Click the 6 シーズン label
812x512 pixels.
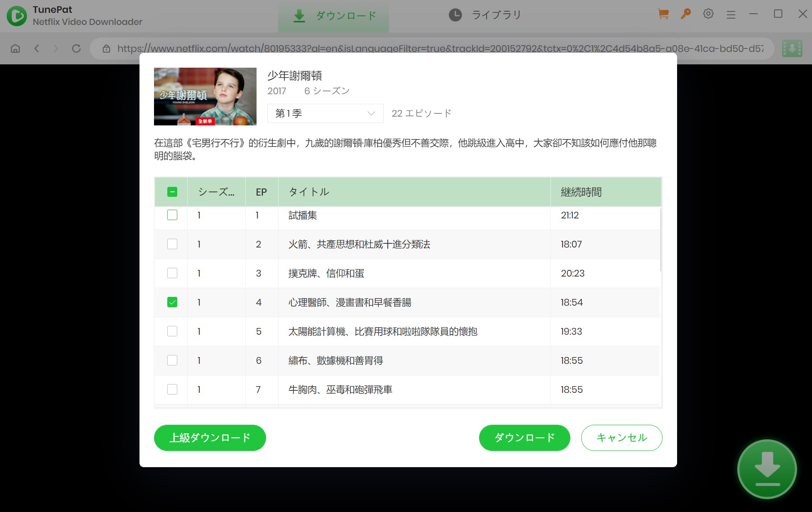tap(327, 91)
